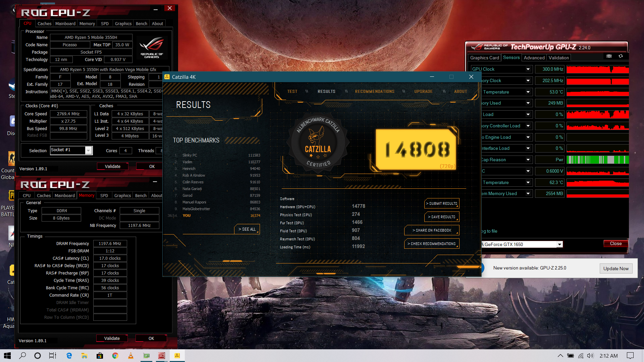Screen dimensions: 644x362
Task: Click SEE ALL top benchmarks
Action: 247,229
